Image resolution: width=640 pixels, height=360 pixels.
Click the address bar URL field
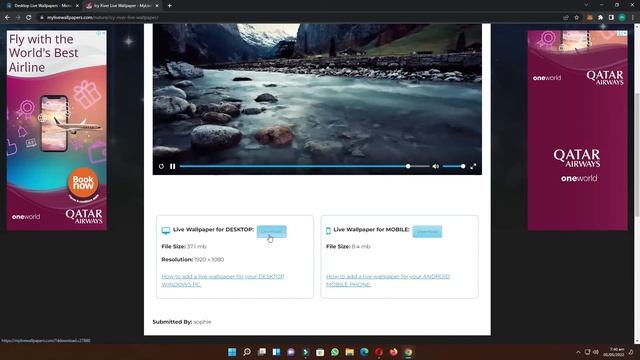[x=300, y=18]
